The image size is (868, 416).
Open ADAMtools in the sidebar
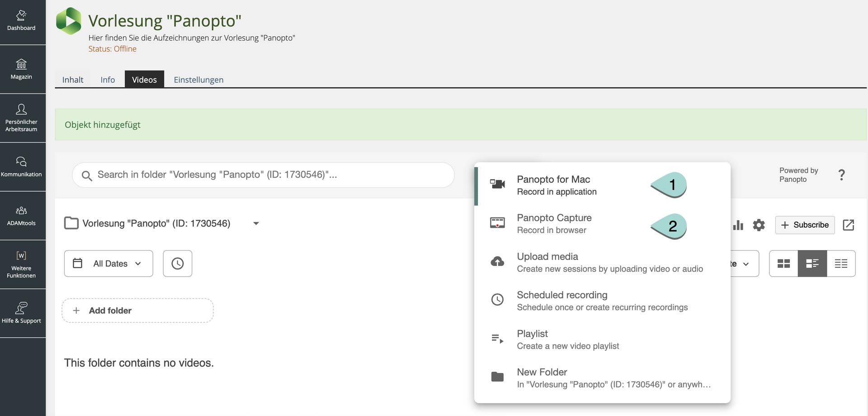click(21, 216)
